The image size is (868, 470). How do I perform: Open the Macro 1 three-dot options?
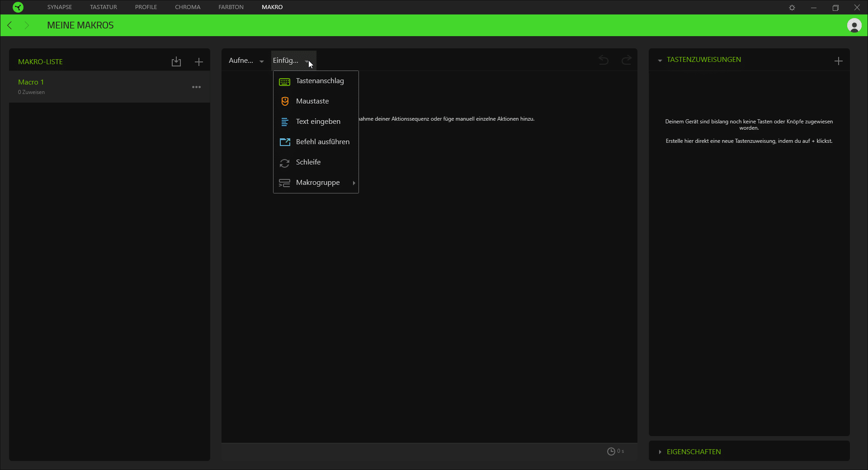[x=196, y=87]
